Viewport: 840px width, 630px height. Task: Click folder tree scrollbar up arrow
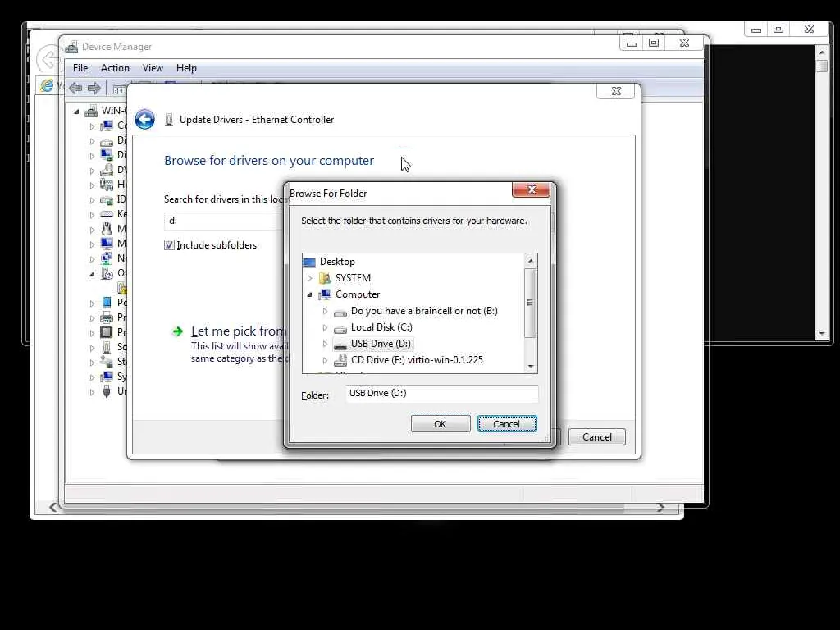[531, 261]
